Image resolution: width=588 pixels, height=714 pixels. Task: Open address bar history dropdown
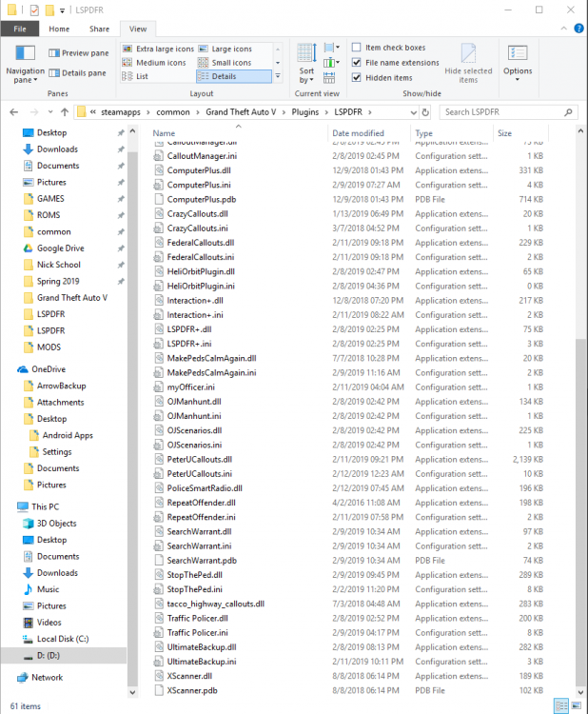pyautogui.click(x=413, y=112)
